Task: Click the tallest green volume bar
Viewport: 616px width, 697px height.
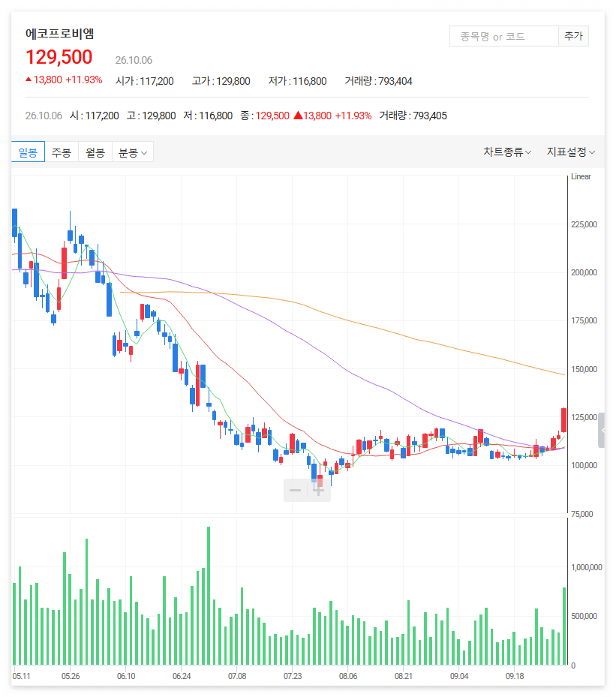Action: pyautogui.click(x=209, y=596)
